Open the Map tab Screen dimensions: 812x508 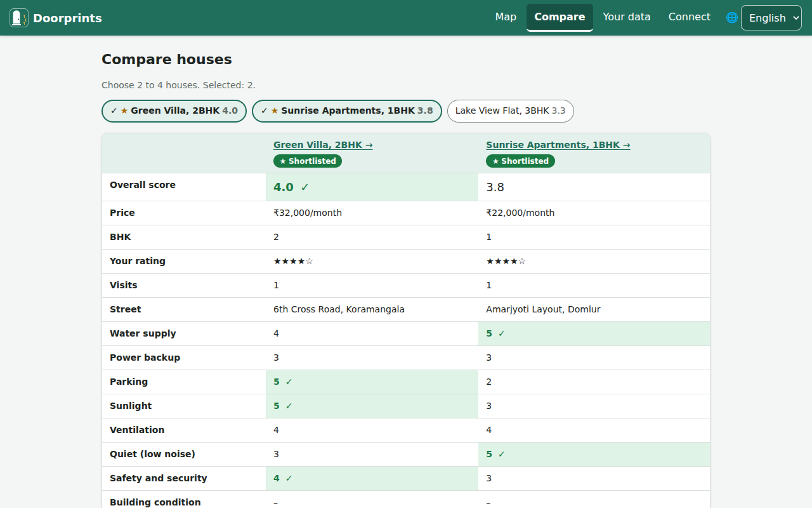[x=506, y=17]
